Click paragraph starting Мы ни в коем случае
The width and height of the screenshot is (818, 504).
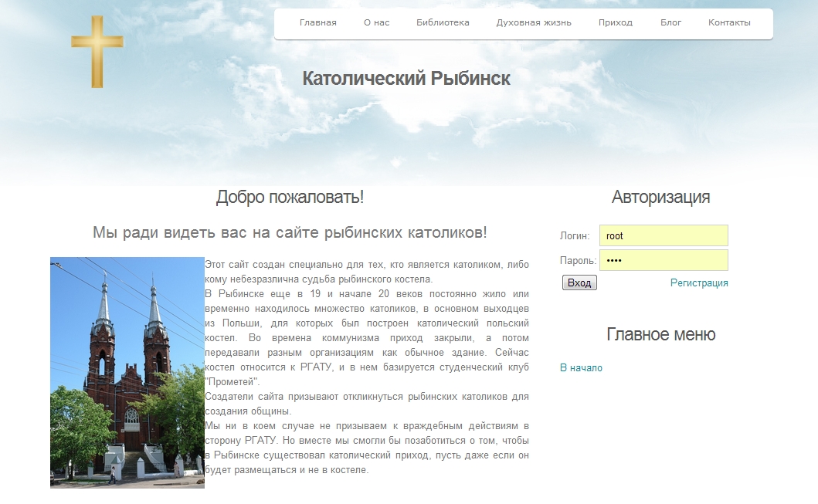point(367,448)
